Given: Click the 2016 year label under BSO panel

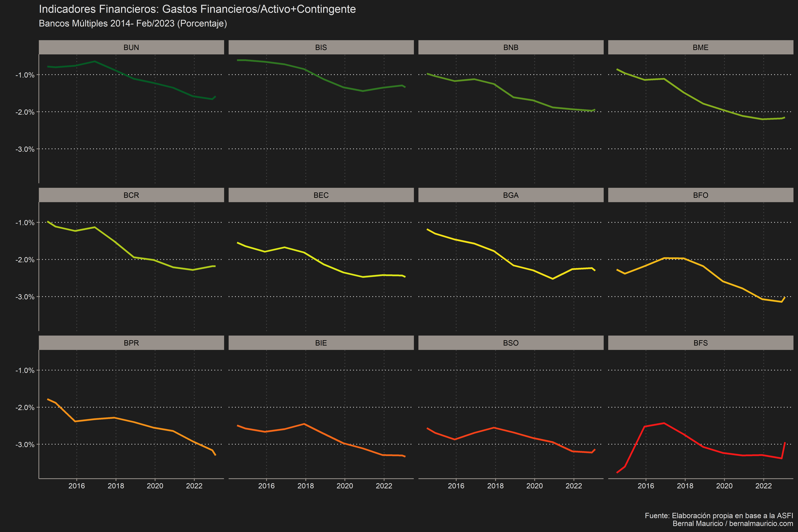Looking at the screenshot, I should [456, 486].
